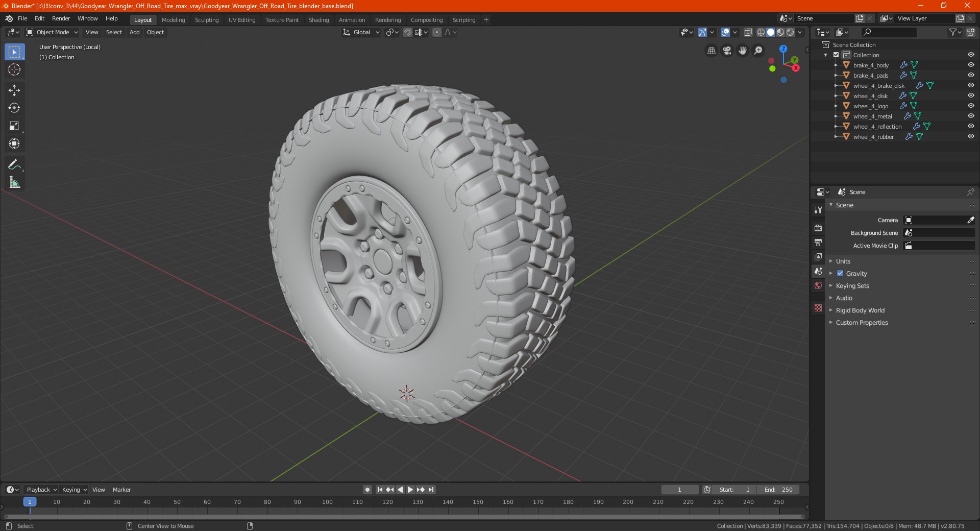
Task: Open the viewport Object menu
Action: pos(155,32)
